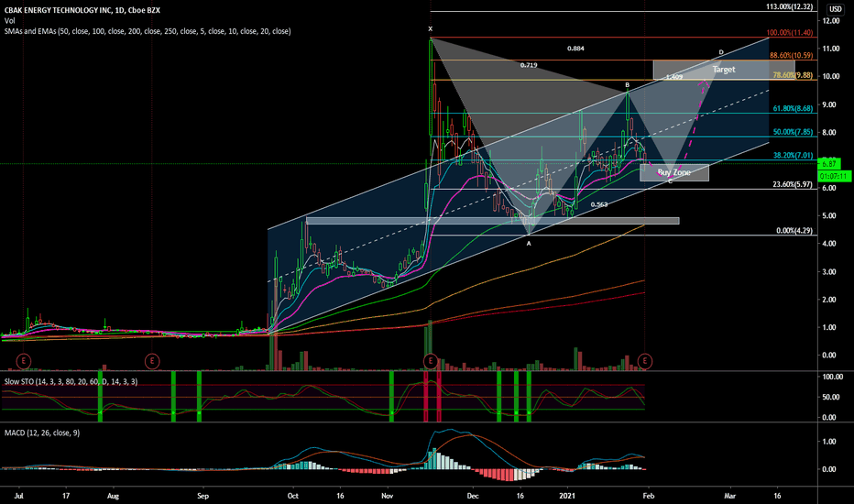Click the 78.60%(9.88) Fibonacci label

pos(793,75)
